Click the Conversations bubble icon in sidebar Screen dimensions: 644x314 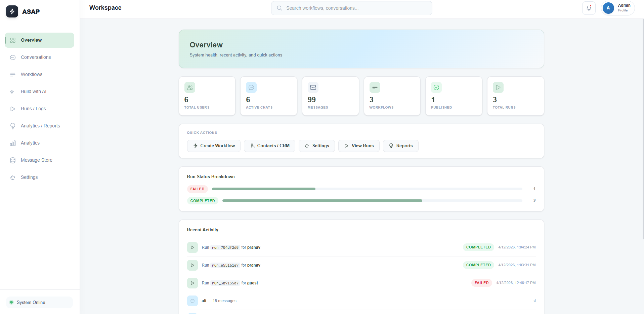13,57
